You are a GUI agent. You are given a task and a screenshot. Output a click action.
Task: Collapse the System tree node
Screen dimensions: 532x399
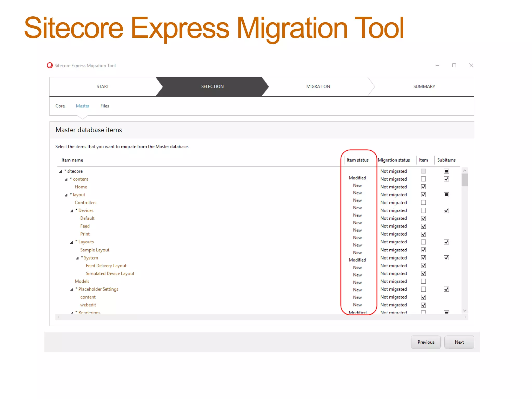(77, 258)
